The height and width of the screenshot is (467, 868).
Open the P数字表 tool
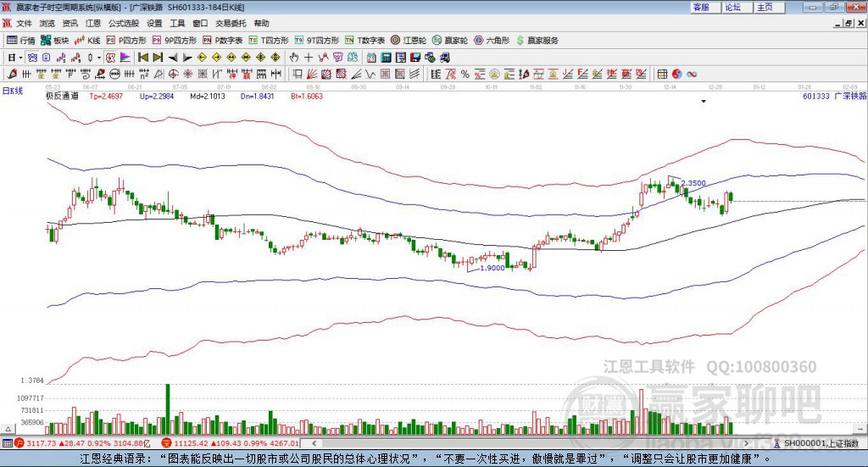[x=223, y=41]
